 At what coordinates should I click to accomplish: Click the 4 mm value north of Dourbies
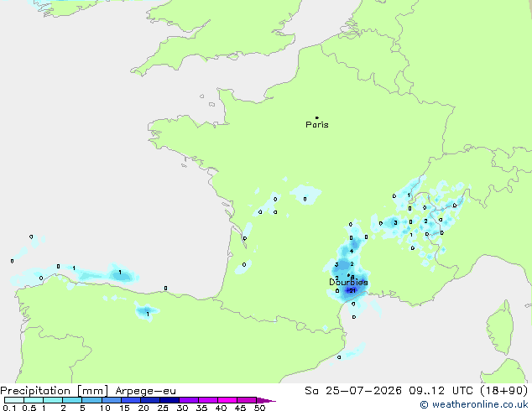pos(352,252)
